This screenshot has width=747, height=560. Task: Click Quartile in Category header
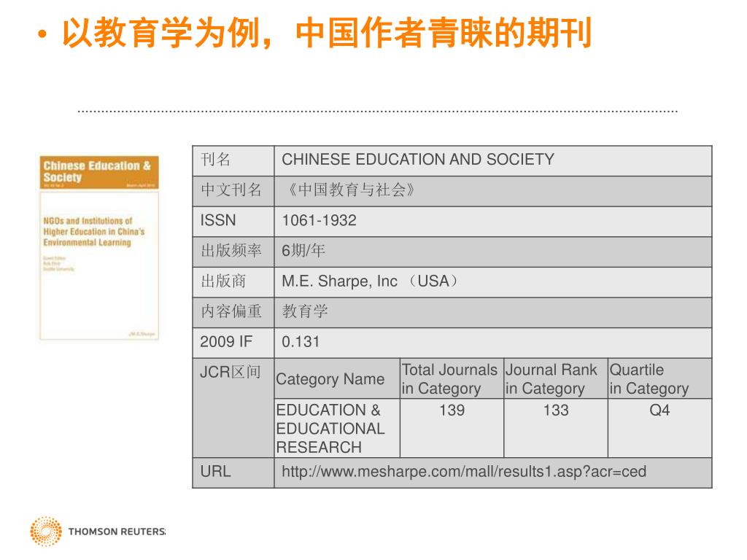point(659,379)
